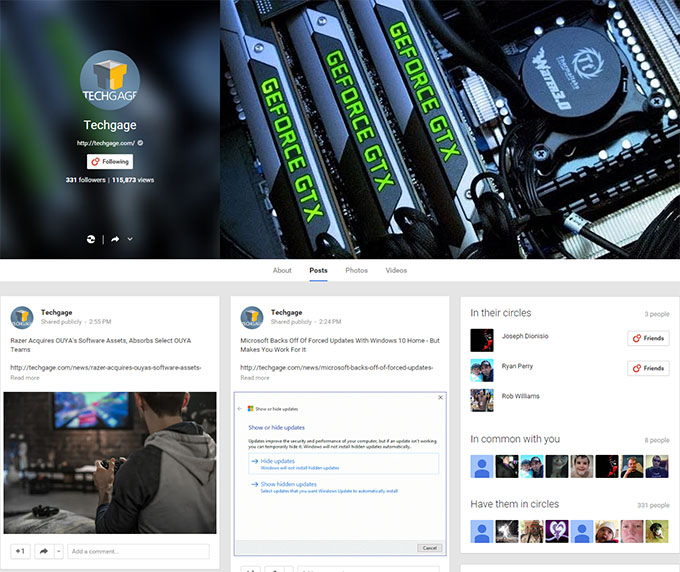Click the Ryan Perry name
Viewport: 680px width, 572px height.
point(517,366)
